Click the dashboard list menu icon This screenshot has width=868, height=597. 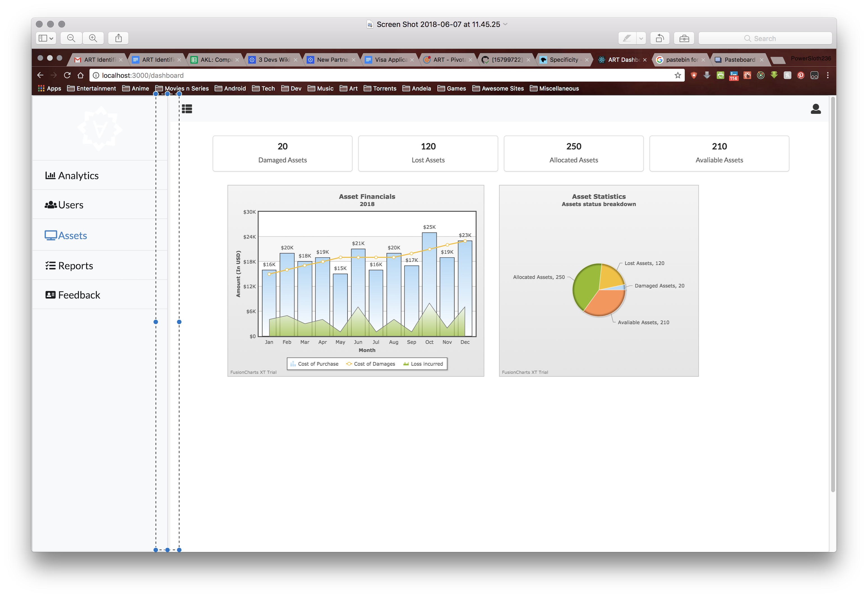[x=187, y=109]
